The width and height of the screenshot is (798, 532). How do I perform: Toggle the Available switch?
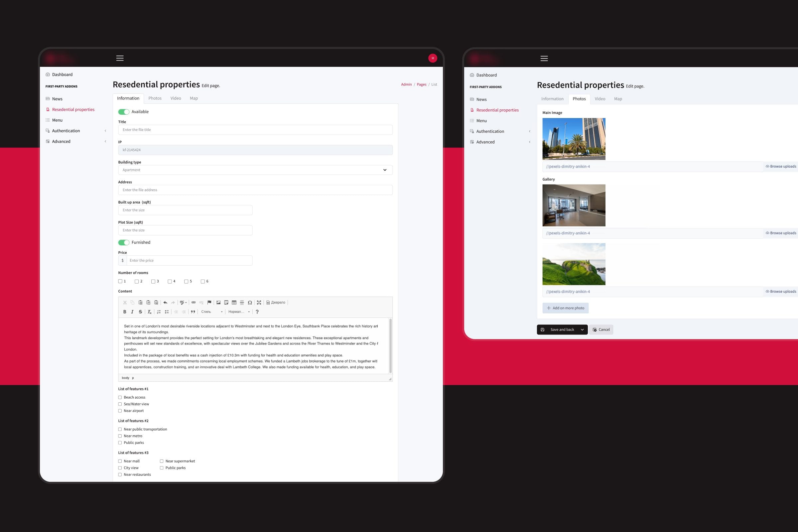pos(123,112)
